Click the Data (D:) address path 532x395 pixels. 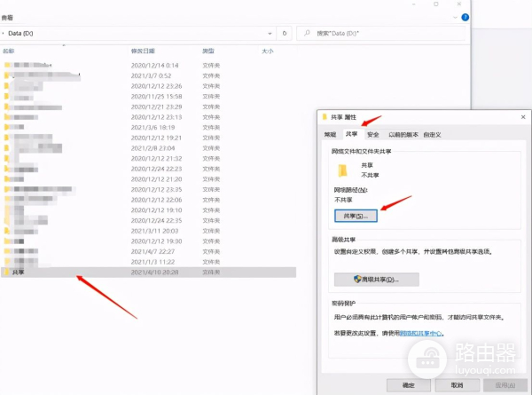click(20, 33)
